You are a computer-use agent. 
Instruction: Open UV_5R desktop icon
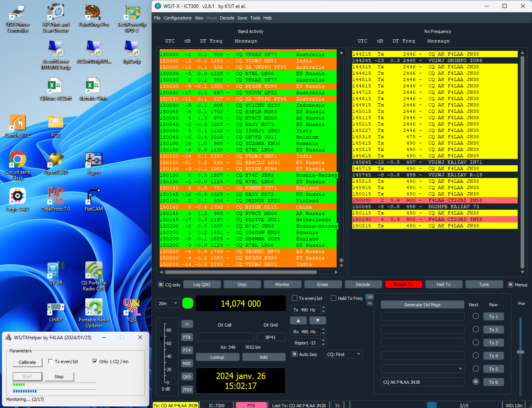click(x=56, y=274)
